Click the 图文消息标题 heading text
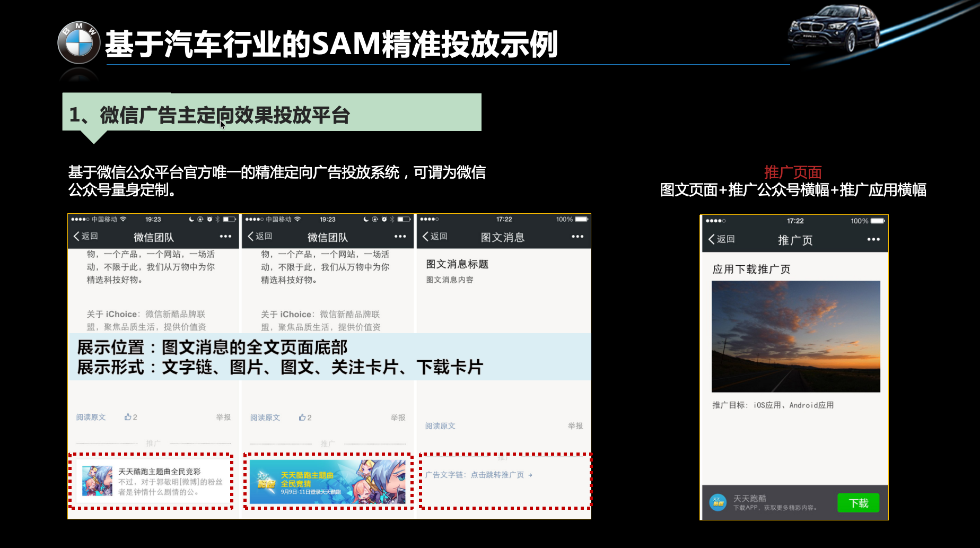The image size is (980, 548). (457, 264)
